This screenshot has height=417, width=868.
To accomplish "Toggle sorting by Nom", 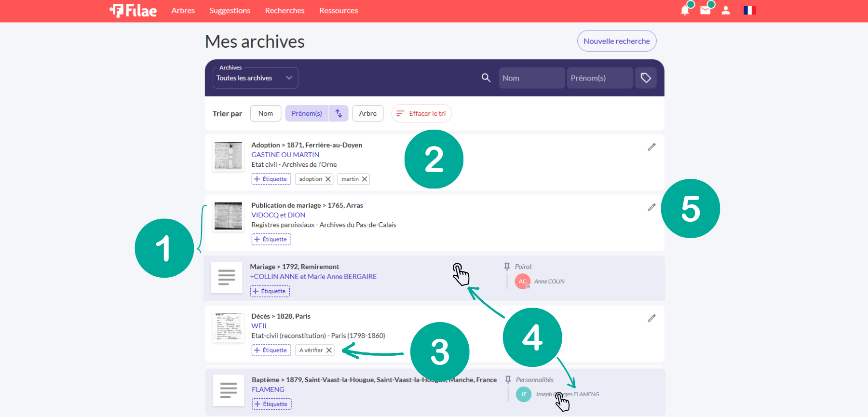I will (265, 113).
